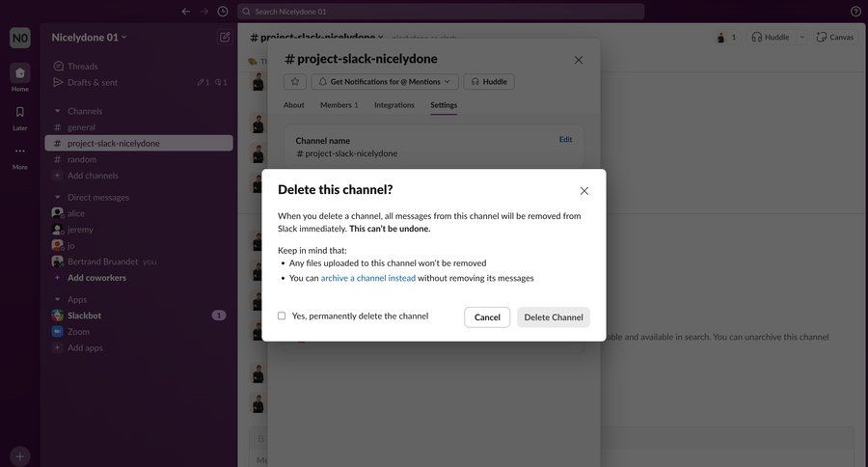Switch to the Integrations tab
Screen dimensions: 868x467
point(394,105)
